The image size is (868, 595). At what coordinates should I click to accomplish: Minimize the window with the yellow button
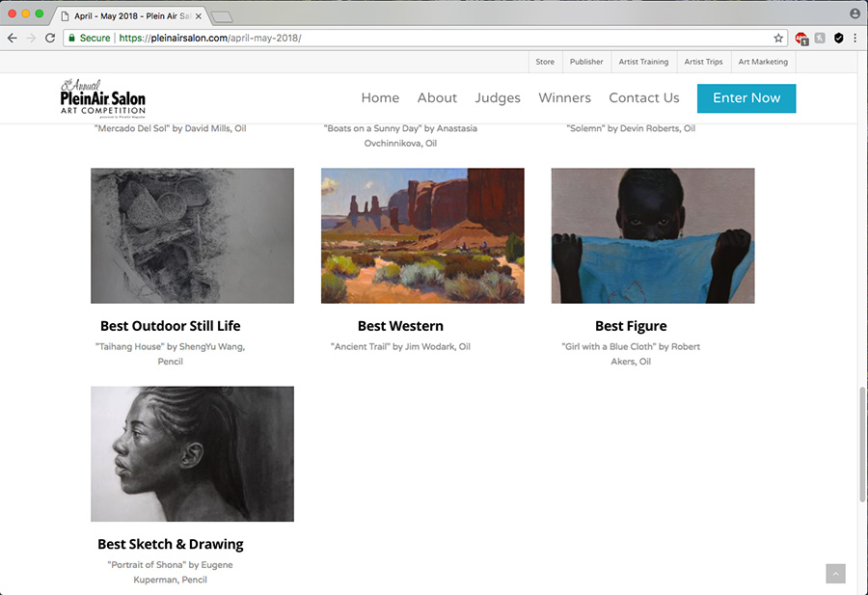[x=25, y=14]
